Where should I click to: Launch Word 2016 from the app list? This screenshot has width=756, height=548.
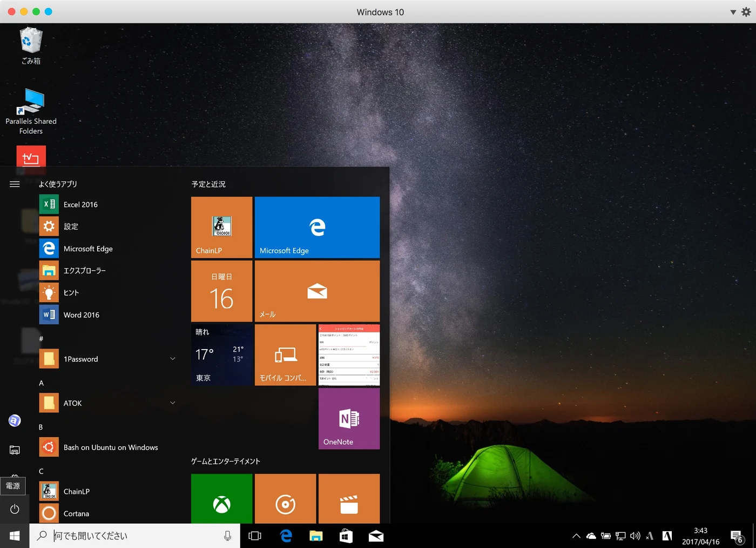(108, 315)
